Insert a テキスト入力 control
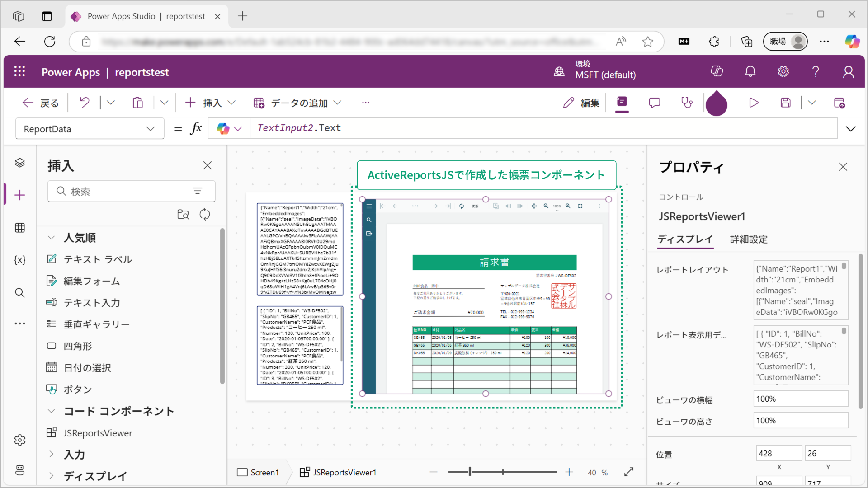Viewport: 868px width, 488px height. pyautogui.click(x=83, y=303)
